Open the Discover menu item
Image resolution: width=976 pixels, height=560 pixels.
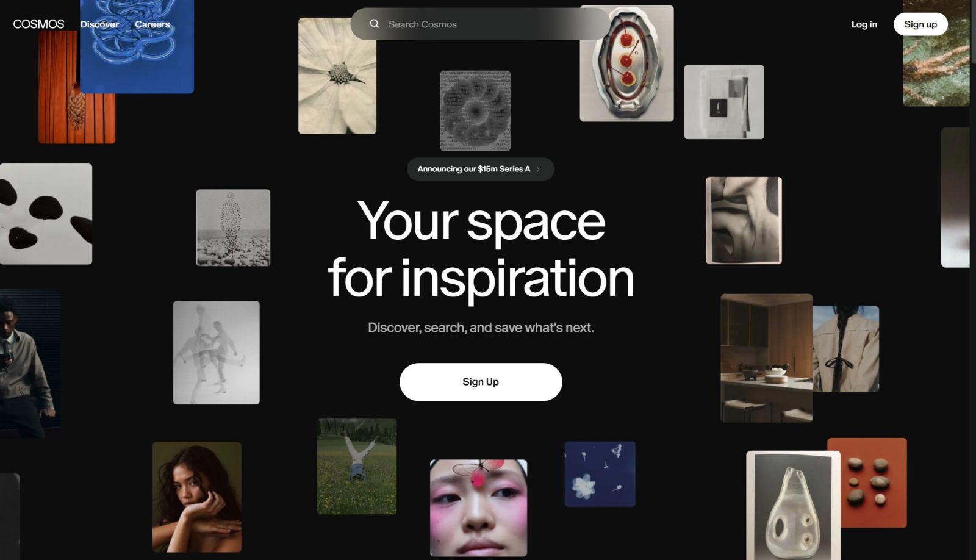[99, 24]
